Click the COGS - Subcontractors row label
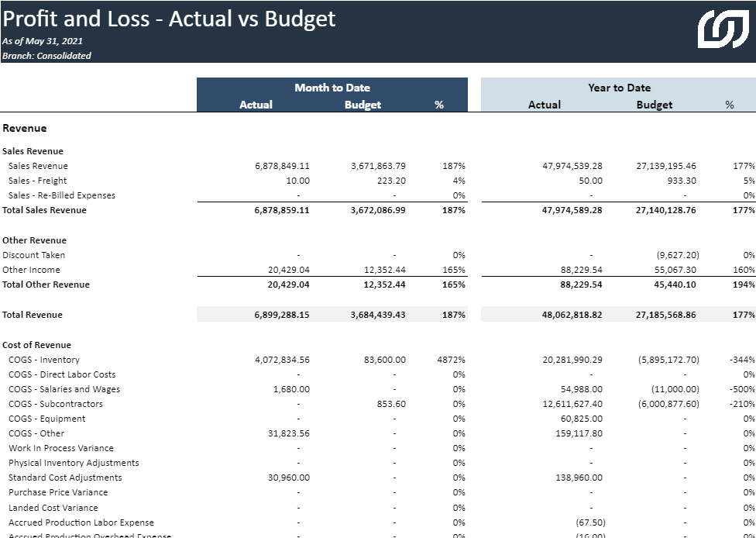This screenshot has height=538, width=756. [55, 404]
